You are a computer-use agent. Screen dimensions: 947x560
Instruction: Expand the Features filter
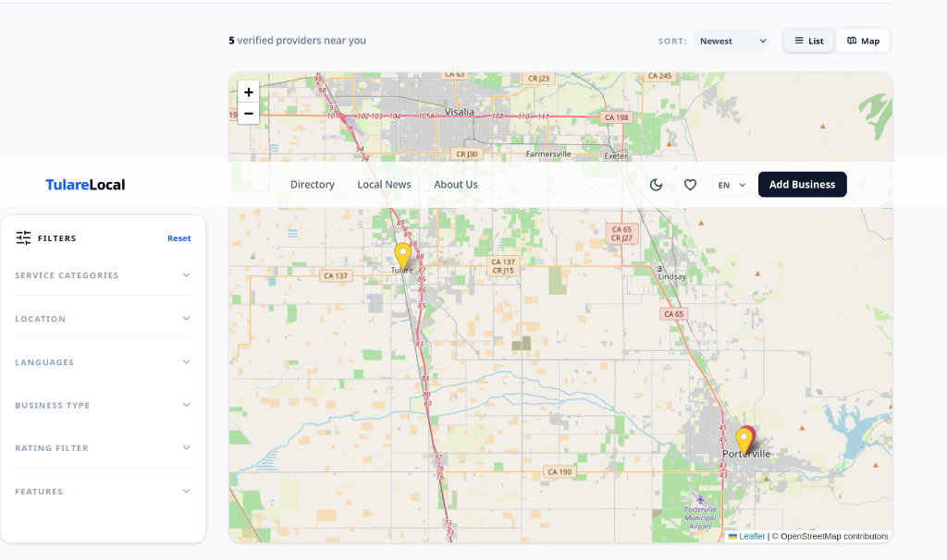pyautogui.click(x=103, y=492)
